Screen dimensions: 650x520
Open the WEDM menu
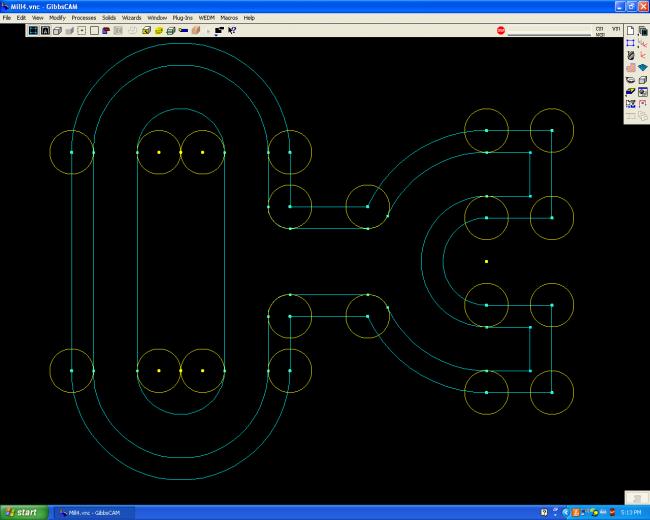tap(206, 18)
